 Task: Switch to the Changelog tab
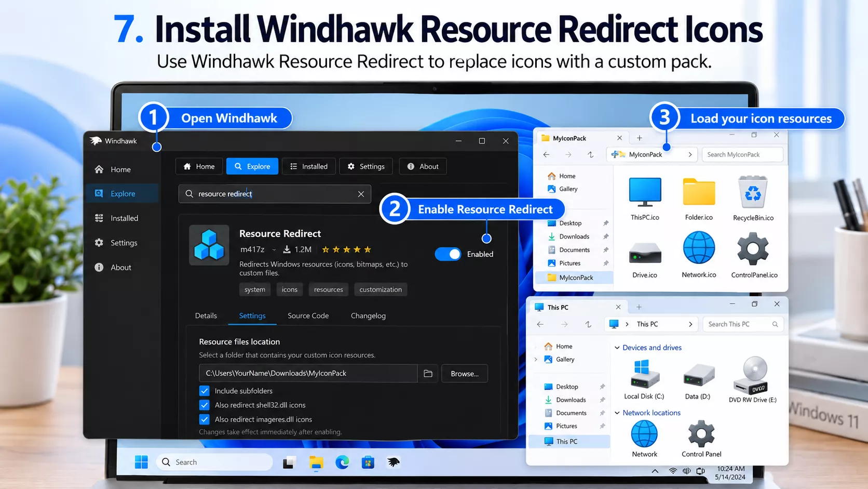tap(368, 316)
